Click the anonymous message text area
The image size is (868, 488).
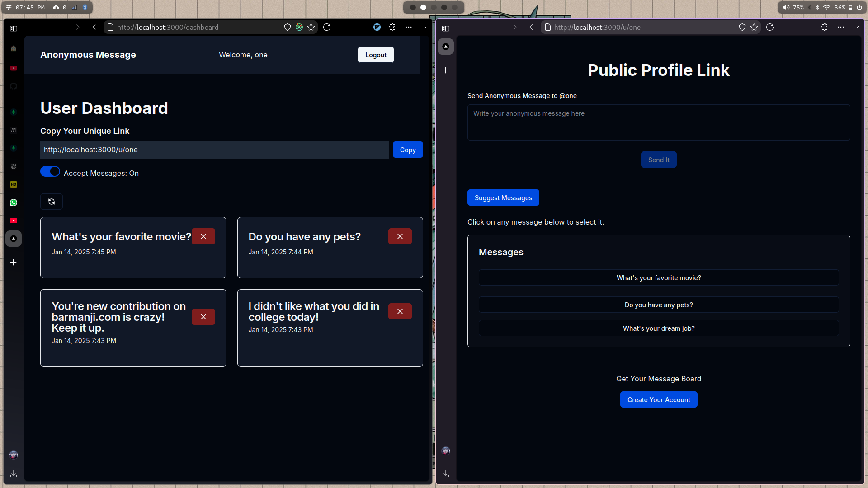coord(659,122)
